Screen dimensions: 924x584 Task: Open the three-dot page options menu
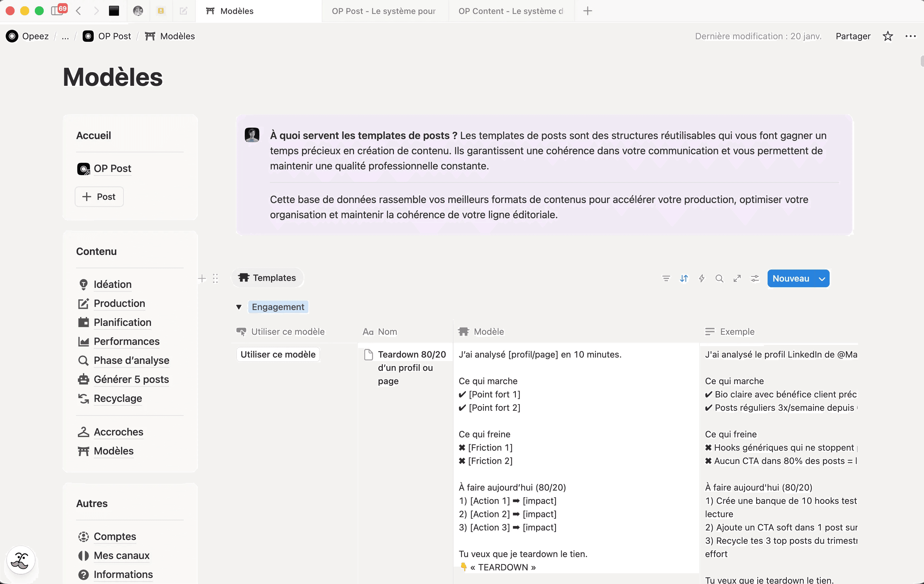(x=910, y=36)
